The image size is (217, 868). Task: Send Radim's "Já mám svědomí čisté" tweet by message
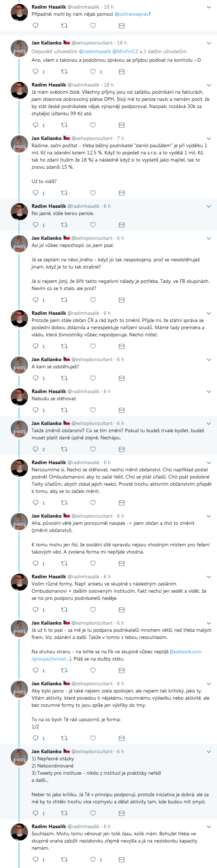point(122,125)
